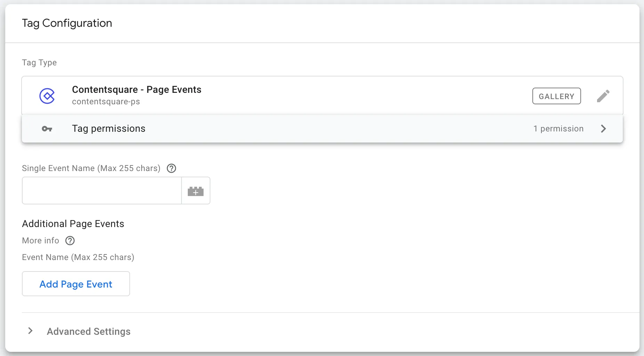Viewport: 644px width, 356px height.
Task: Click the pencil icon to edit tag type
Action: tap(603, 96)
